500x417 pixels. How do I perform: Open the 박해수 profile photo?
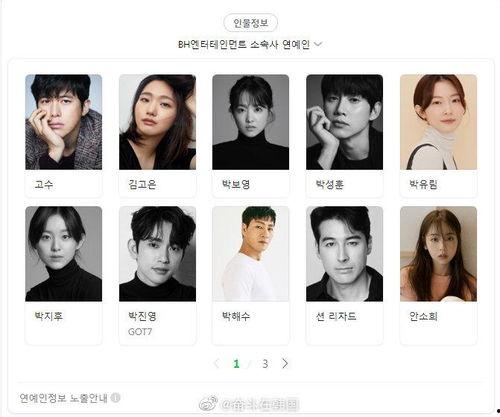pyautogui.click(x=251, y=254)
